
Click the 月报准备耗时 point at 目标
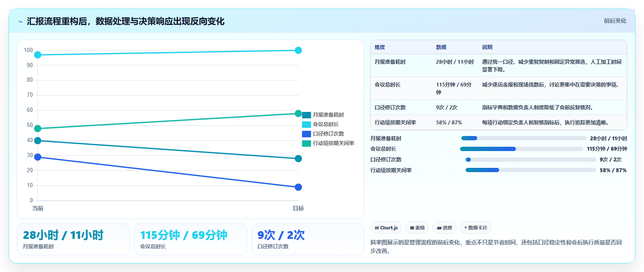pos(298,159)
